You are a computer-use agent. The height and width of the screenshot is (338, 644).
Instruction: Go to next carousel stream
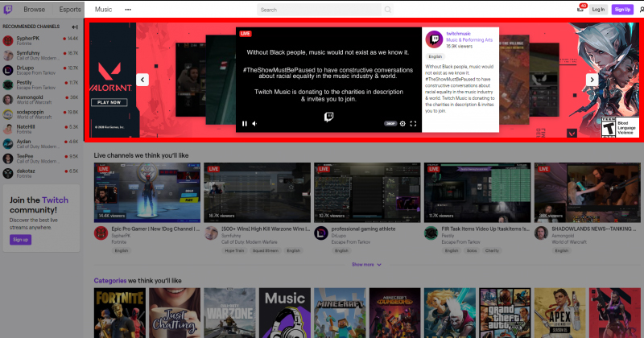(592, 80)
